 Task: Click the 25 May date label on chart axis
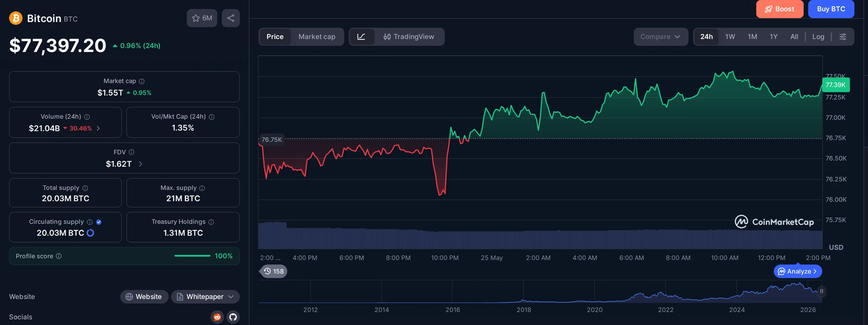491,258
